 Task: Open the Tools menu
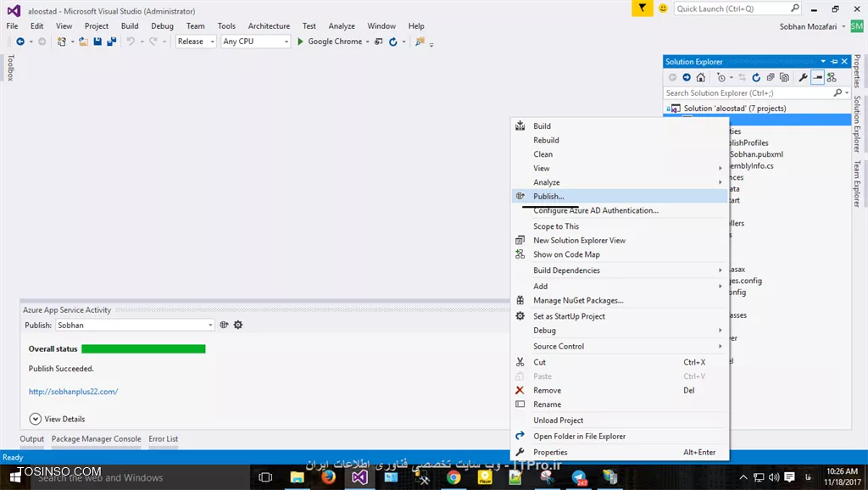[226, 26]
